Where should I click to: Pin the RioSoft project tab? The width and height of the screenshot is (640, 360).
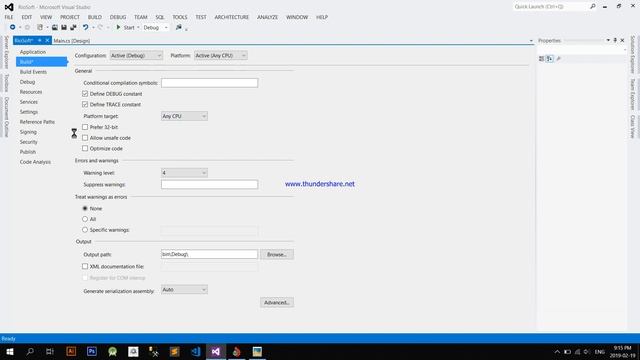40,40
